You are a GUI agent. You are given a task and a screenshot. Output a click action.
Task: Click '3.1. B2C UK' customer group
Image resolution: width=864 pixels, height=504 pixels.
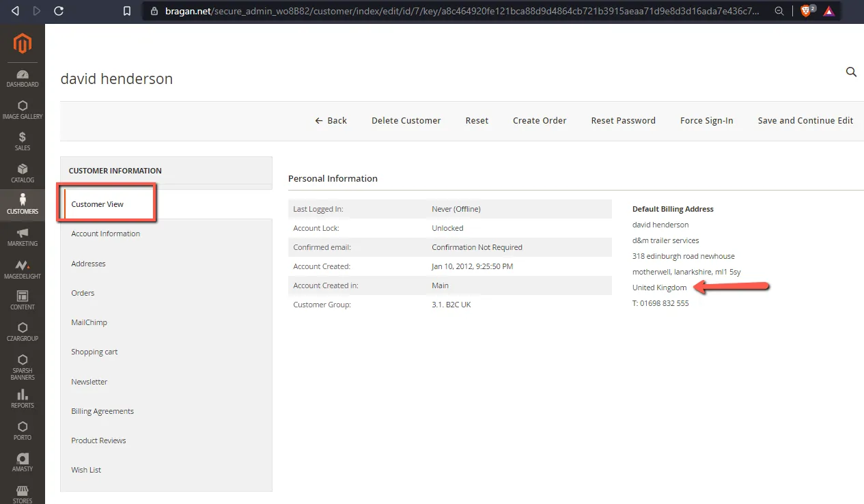[451, 305]
